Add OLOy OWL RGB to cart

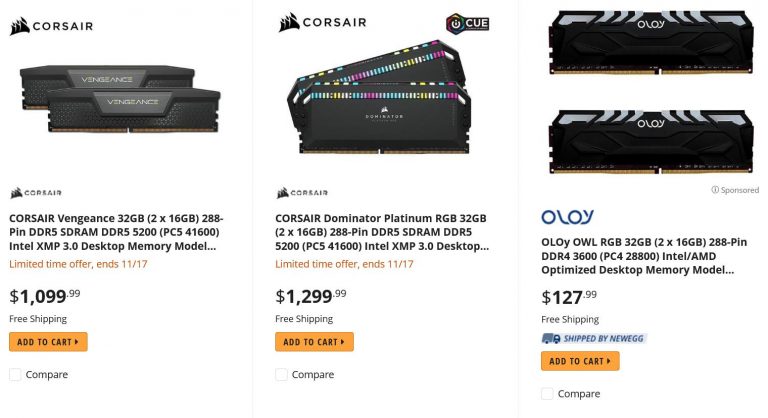pos(580,361)
